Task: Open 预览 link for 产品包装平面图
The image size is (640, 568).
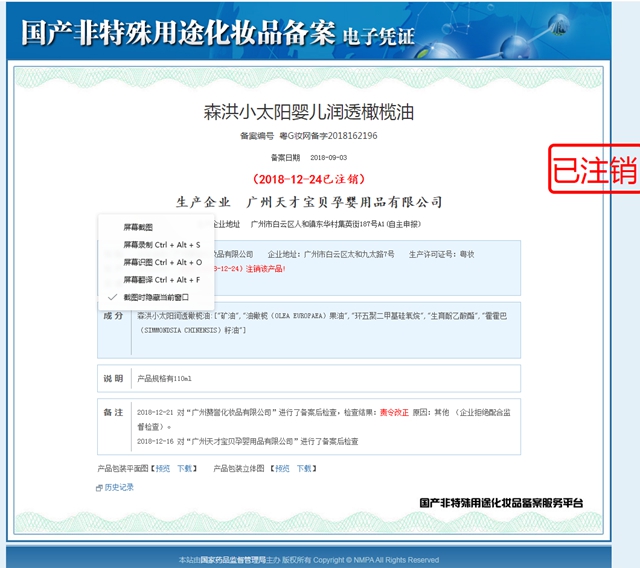Action: pyautogui.click(x=162, y=468)
